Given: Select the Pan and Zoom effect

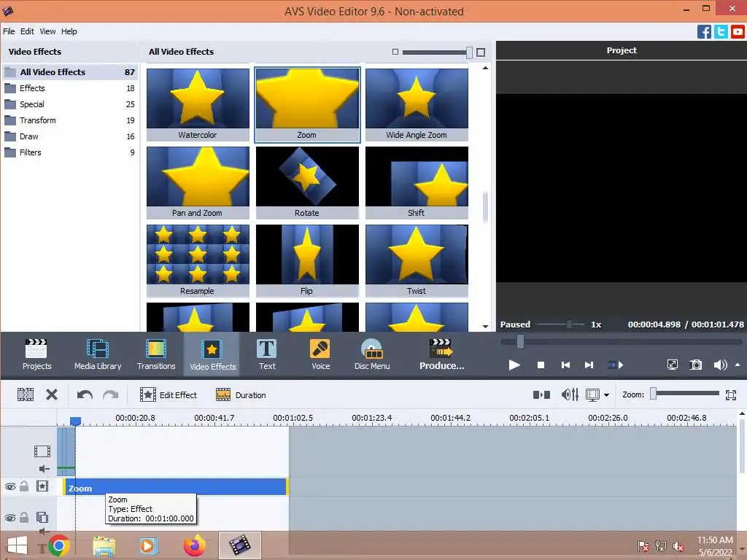Looking at the screenshot, I should coord(198,182).
